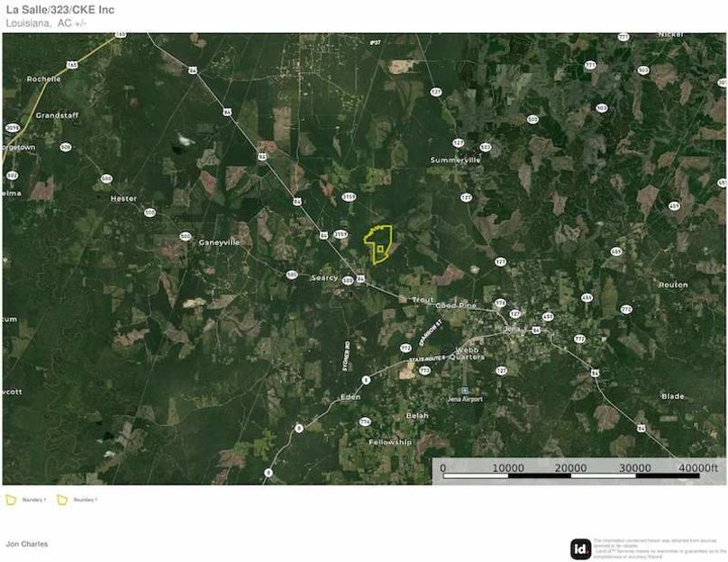
Task: Click the 'Ganeyville' place label
Action: [219, 242]
